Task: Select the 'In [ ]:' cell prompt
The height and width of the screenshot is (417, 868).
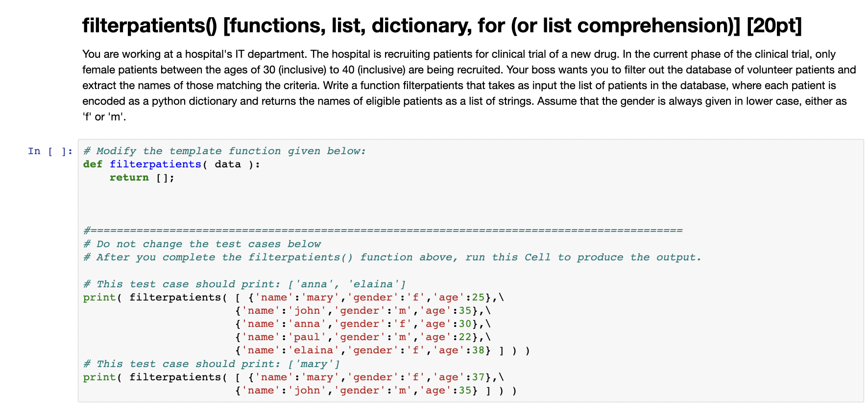Action: tap(50, 151)
